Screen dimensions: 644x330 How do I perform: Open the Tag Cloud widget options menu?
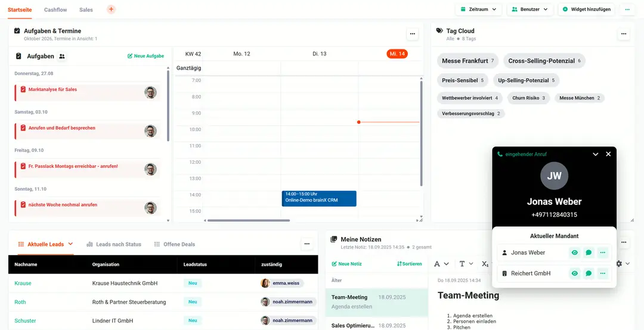tap(624, 34)
